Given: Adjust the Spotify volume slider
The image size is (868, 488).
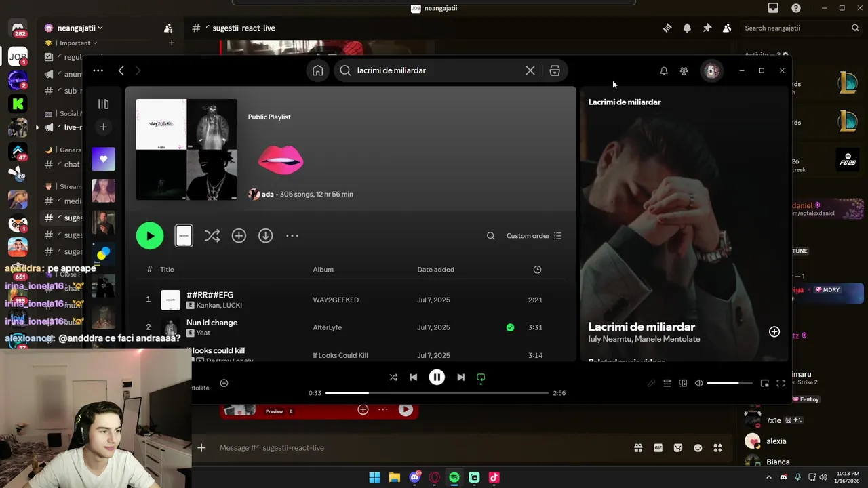Looking at the screenshot, I should click(x=730, y=383).
